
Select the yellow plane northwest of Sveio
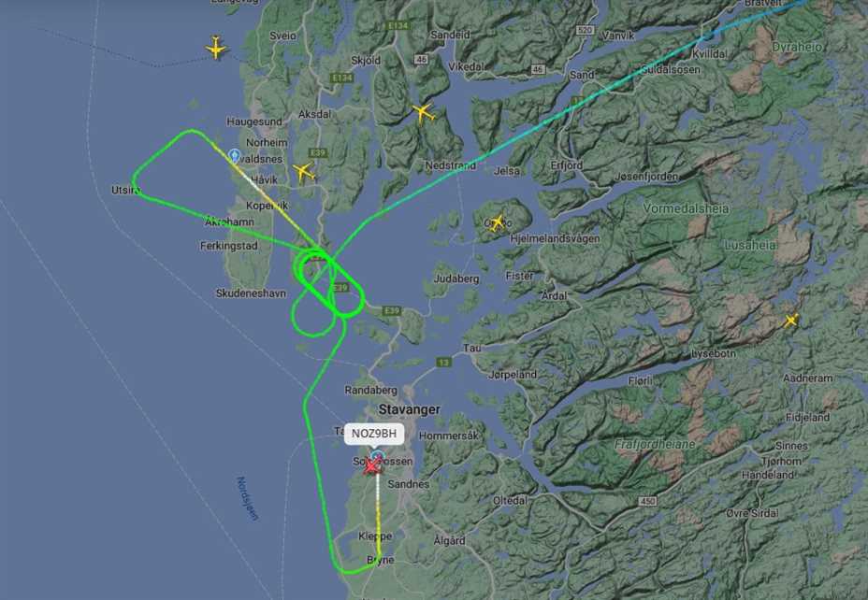pos(216,48)
